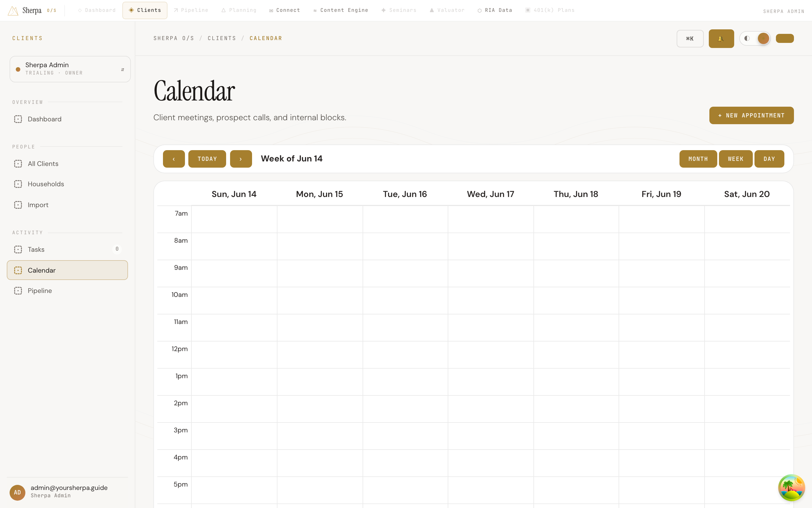Open Pipeline under Activity in sidebar
The height and width of the screenshot is (508, 812).
pyautogui.click(x=67, y=291)
